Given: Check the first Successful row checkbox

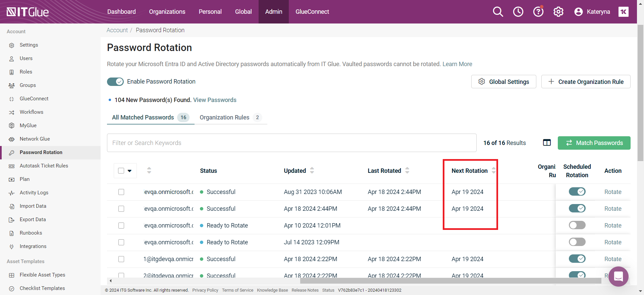Looking at the screenshot, I should point(121,192).
